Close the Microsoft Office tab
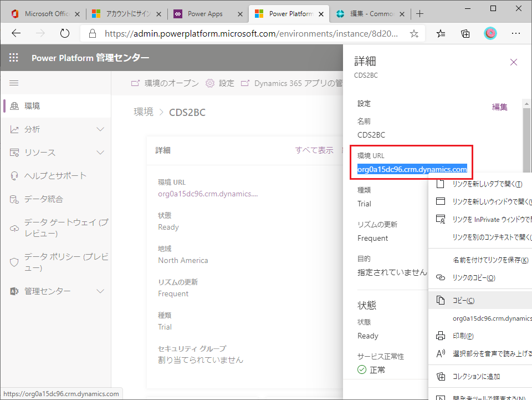532x400 pixels. click(77, 14)
